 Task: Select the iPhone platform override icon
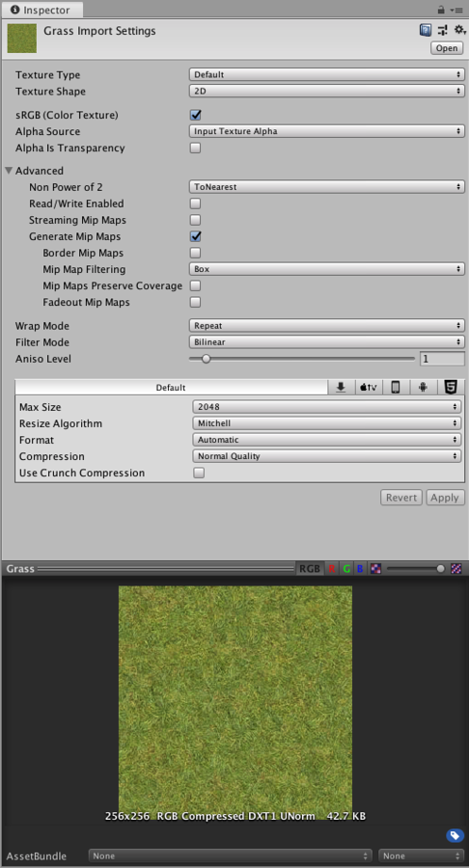[x=396, y=387]
